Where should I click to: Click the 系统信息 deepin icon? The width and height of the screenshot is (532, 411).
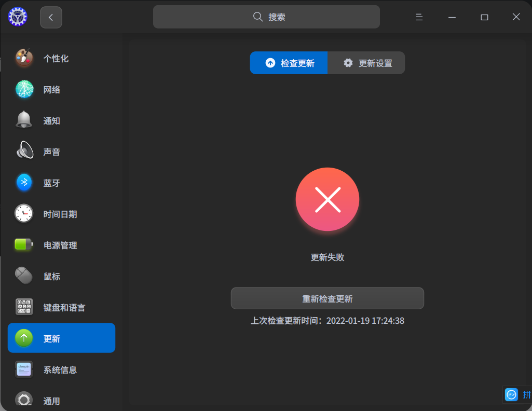pos(24,369)
